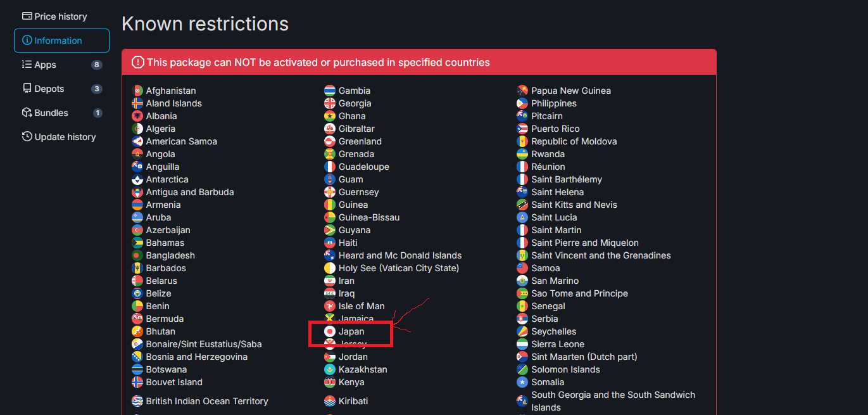Click the Afghanistan flag icon
This screenshot has width=868, height=415.
pyautogui.click(x=137, y=91)
